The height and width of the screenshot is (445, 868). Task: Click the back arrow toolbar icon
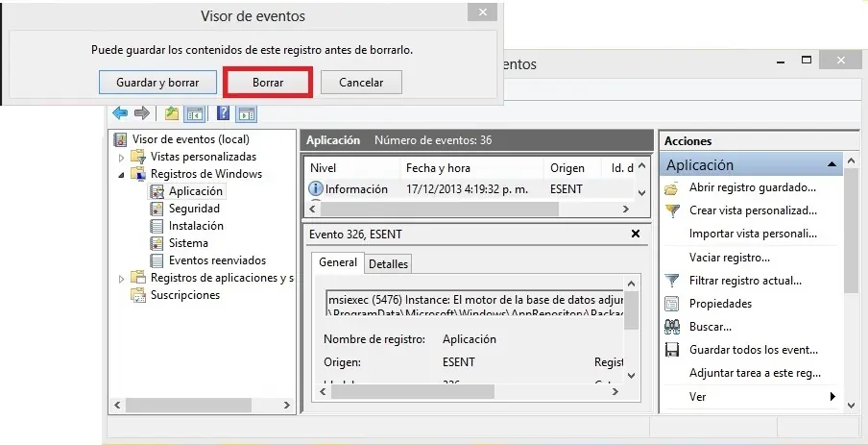pyautogui.click(x=120, y=113)
